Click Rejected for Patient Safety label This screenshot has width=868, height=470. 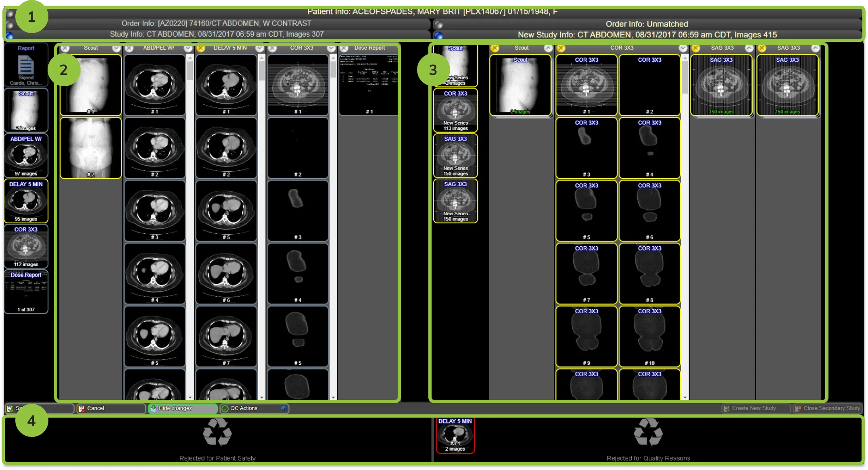click(x=217, y=458)
